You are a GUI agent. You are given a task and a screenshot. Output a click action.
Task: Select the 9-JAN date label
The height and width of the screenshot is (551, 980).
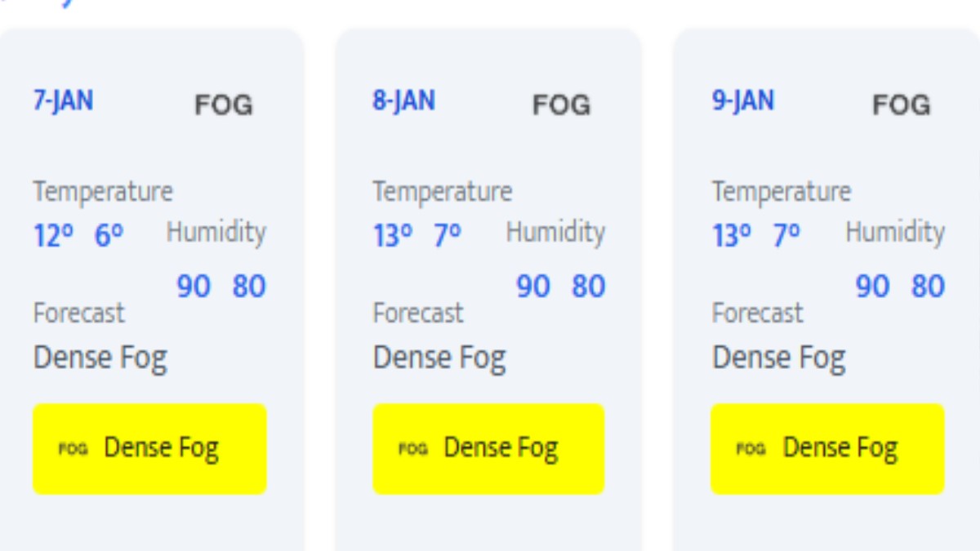(742, 101)
